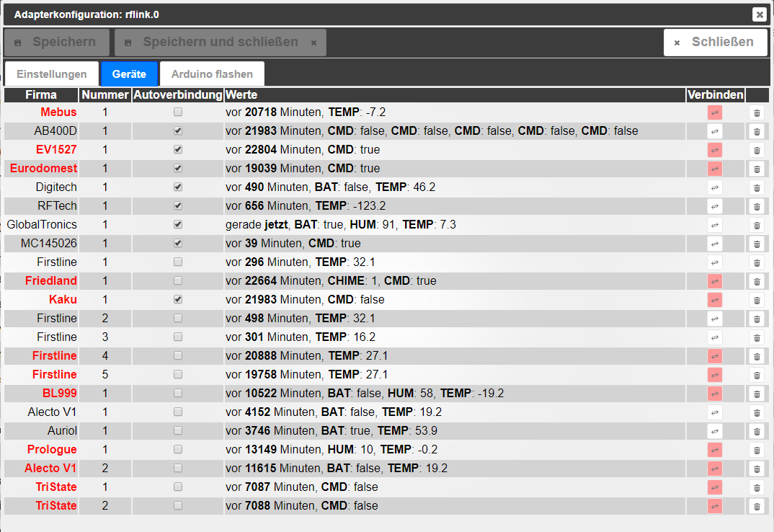Delete the Auriol device entry
Viewport: 774px width, 532px height.
point(756,431)
